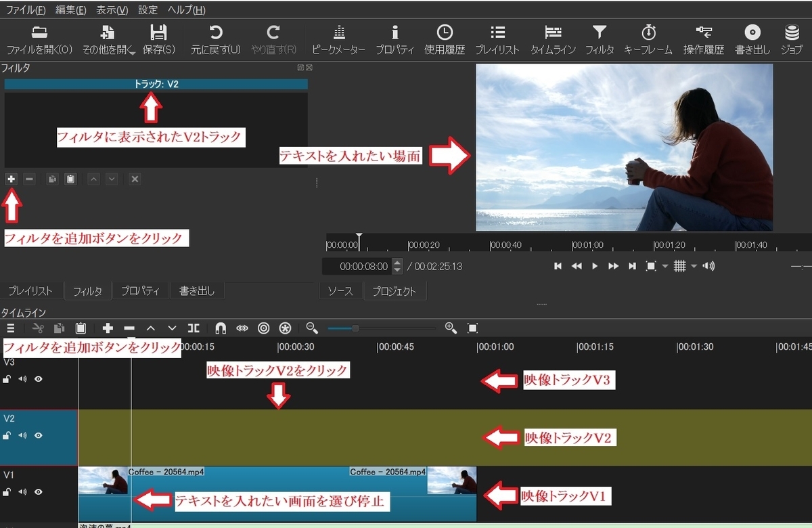
Task: Hide the V3 track eye icon
Action: (39, 379)
